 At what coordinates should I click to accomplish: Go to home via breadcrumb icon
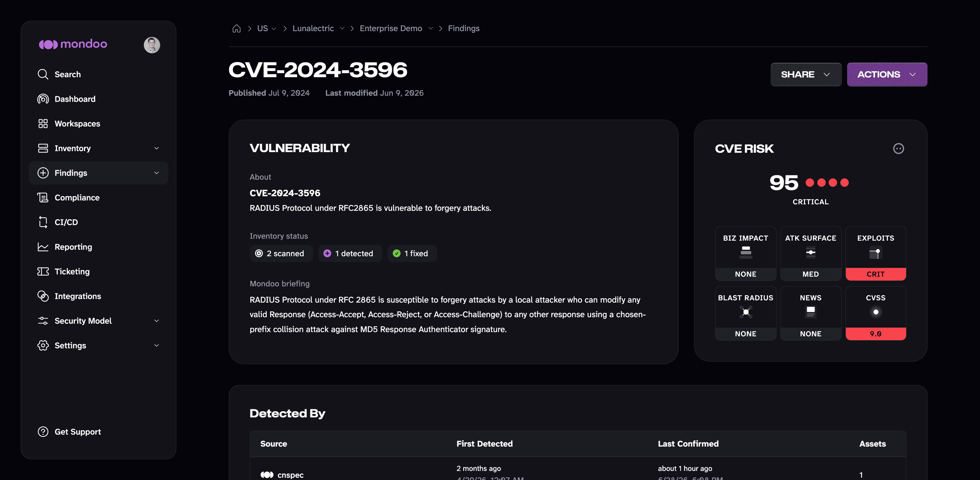click(x=237, y=29)
